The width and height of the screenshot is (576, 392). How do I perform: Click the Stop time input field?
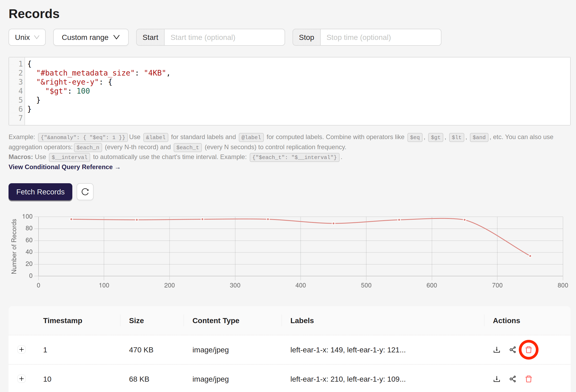[x=381, y=37]
